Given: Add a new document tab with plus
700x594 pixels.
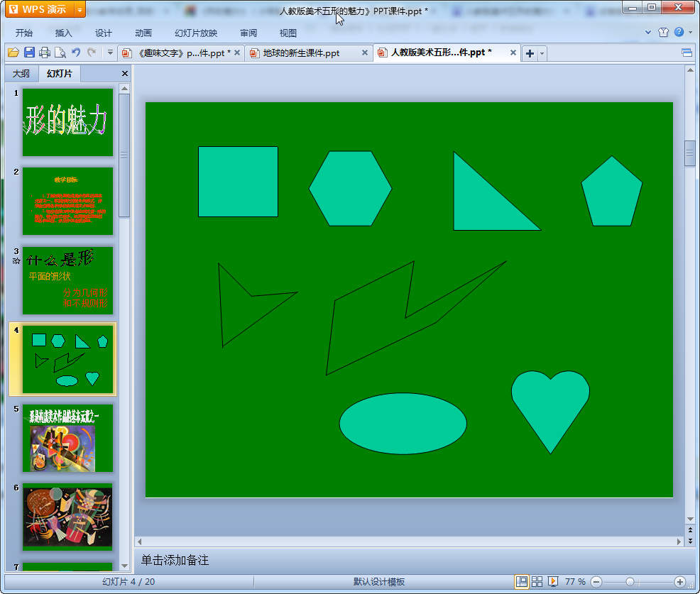Looking at the screenshot, I should pyautogui.click(x=530, y=53).
